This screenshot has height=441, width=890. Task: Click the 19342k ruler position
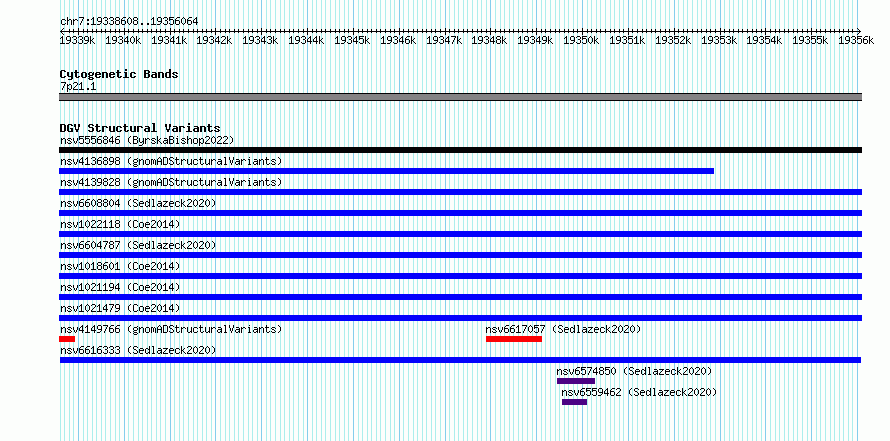pos(215,40)
